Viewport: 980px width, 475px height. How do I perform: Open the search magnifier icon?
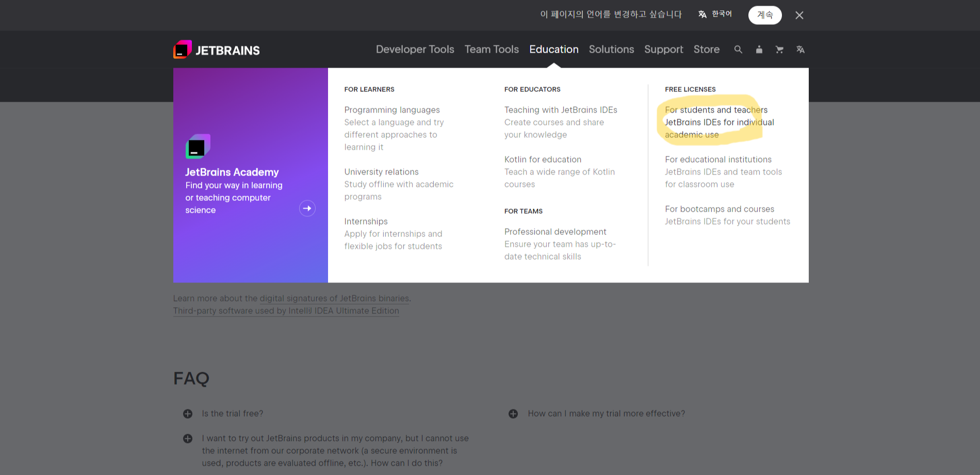click(x=738, y=50)
